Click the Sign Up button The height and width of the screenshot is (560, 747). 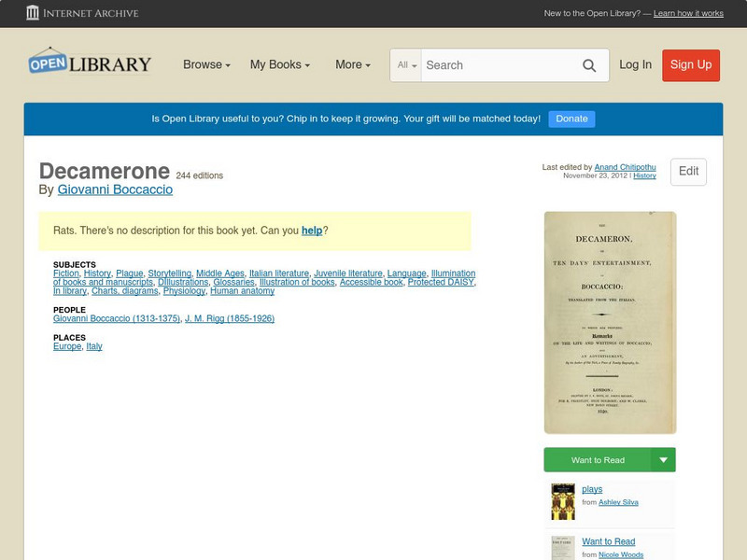pyautogui.click(x=691, y=65)
